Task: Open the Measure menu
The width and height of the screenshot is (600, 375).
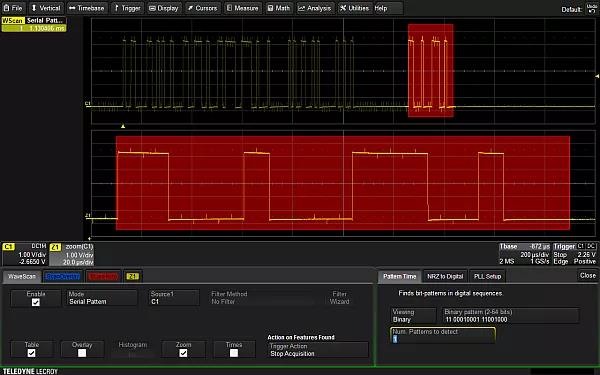Action: (x=242, y=8)
